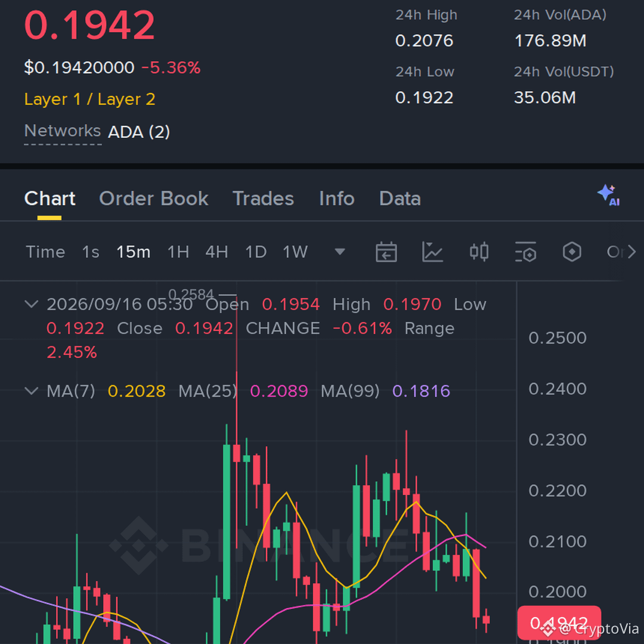Viewport: 644px width, 644px height.
Task: Collapse the MA indicator legend
Action: click(32, 390)
